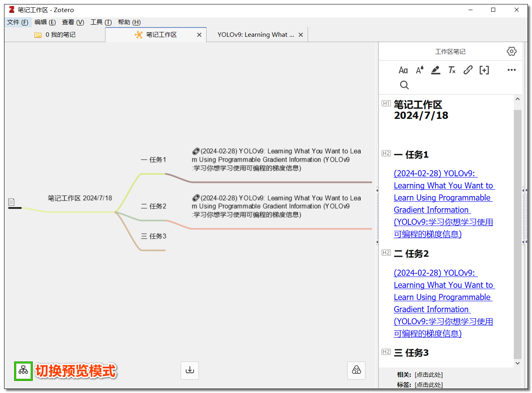Open text color A tool

[420, 70]
